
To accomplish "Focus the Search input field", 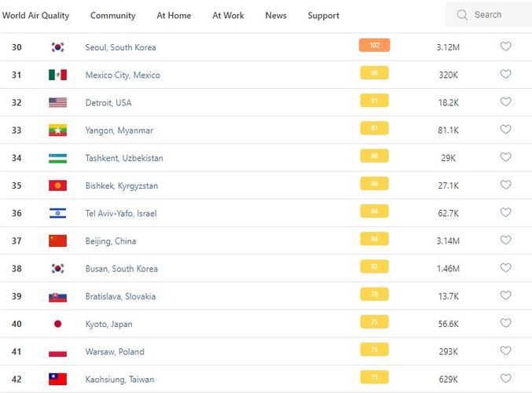I will tap(495, 15).
